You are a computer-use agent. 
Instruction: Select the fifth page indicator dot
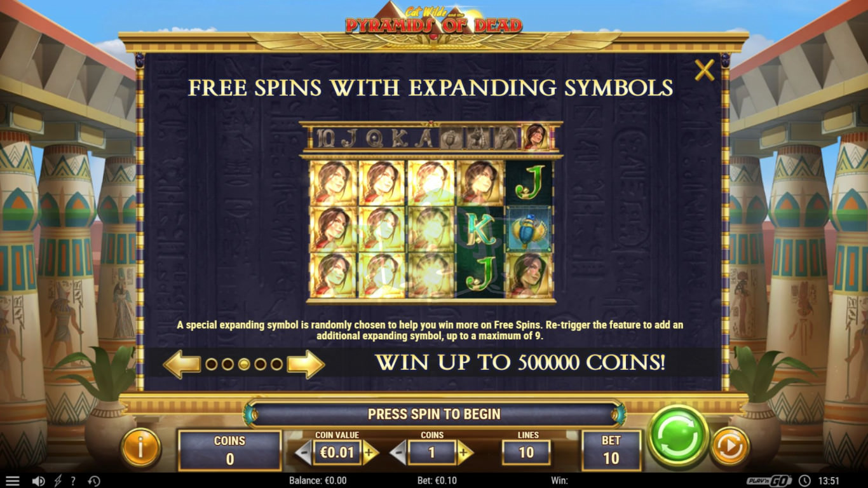pos(276,364)
